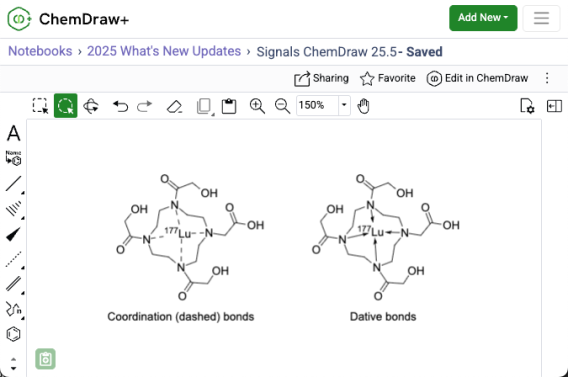Select the eraser tool
Image resolution: width=568 pixels, height=377 pixels.
(x=174, y=106)
